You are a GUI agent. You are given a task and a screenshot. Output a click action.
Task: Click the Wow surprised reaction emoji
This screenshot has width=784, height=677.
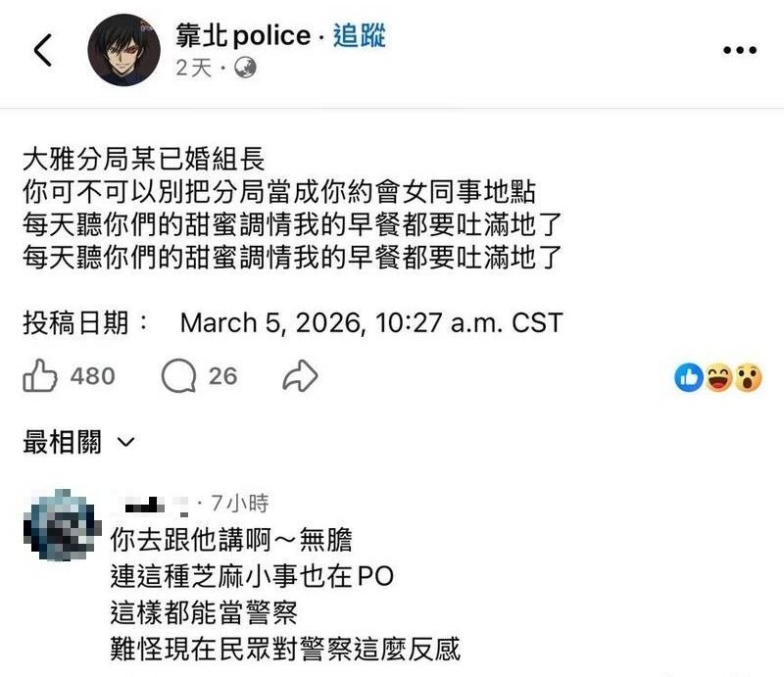point(748,376)
